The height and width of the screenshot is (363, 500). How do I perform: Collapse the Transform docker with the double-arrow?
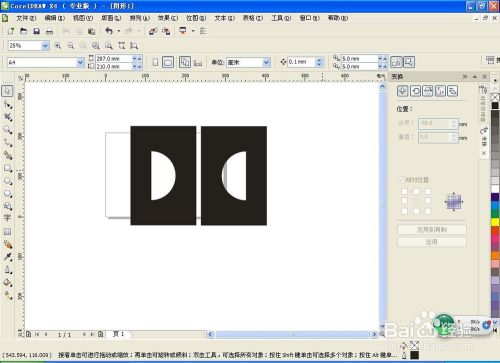pos(465,77)
